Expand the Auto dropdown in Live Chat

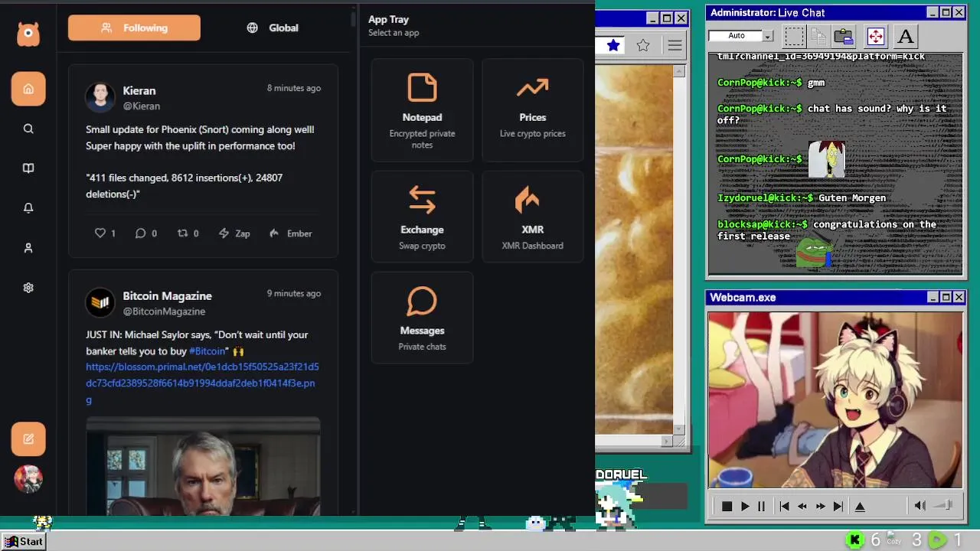[x=768, y=36]
